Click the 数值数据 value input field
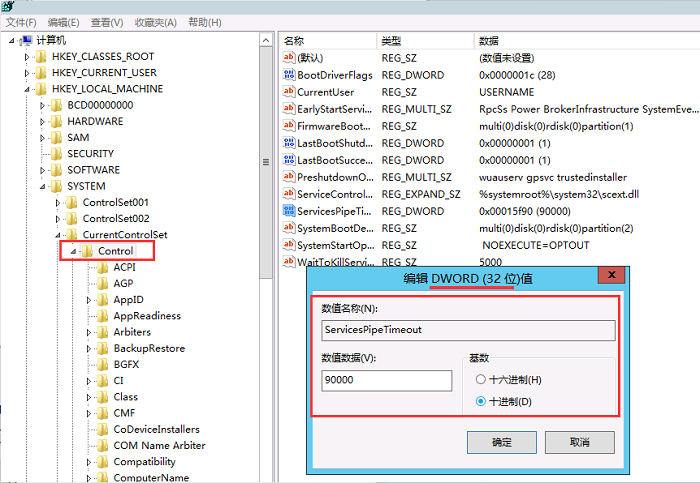 [384, 381]
